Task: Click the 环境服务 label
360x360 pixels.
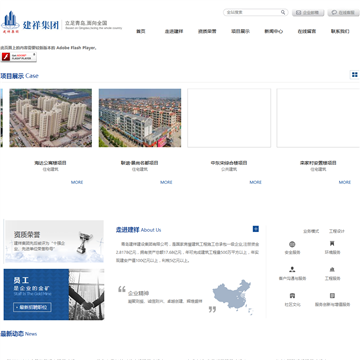Action: coord(332,252)
